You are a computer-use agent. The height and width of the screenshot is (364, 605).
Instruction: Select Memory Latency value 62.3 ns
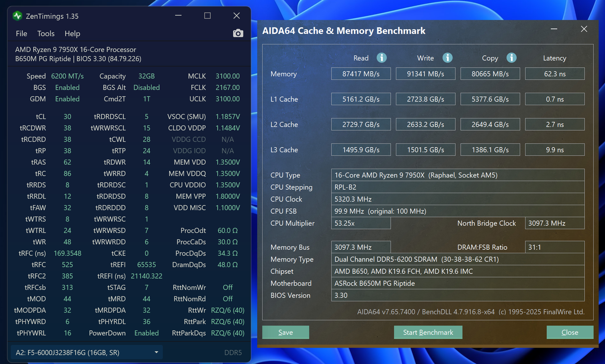click(554, 74)
